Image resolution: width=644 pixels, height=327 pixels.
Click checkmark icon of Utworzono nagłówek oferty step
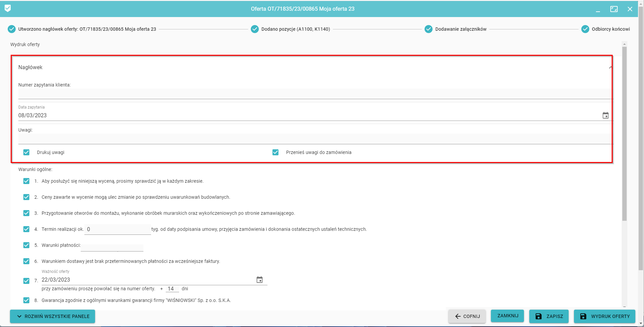[x=12, y=29]
